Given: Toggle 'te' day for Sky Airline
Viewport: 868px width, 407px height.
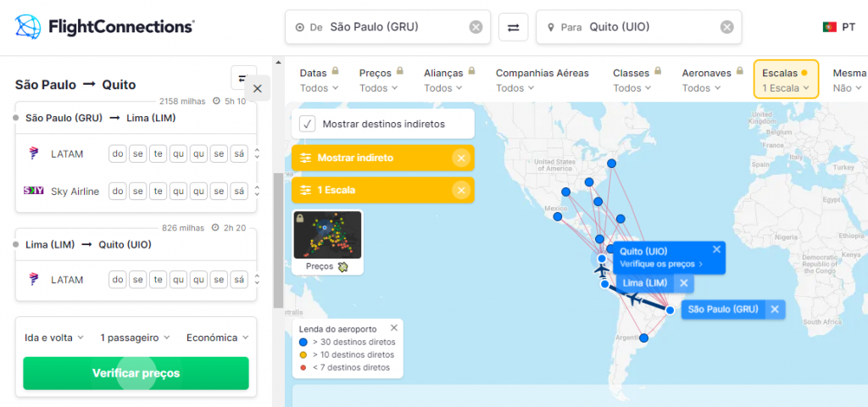Looking at the screenshot, I should (x=159, y=192).
